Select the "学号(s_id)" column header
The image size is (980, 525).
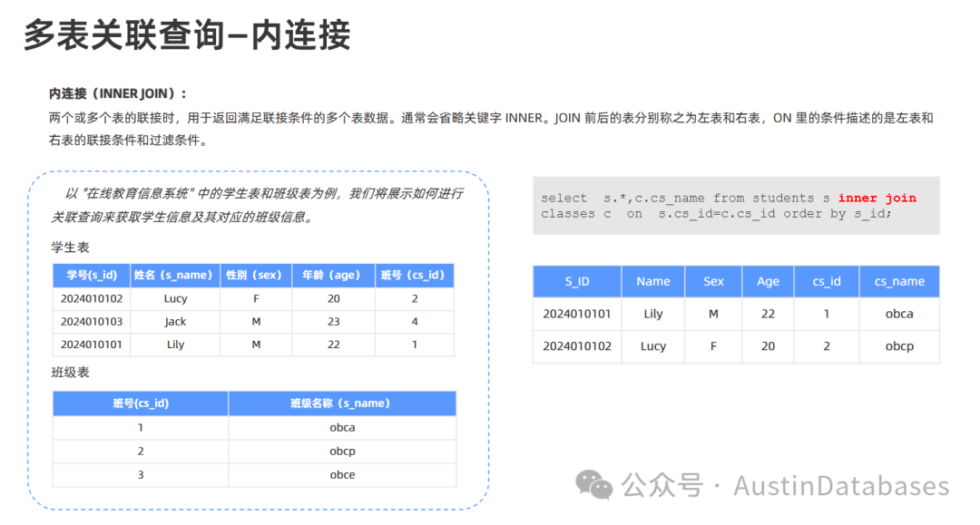[92, 276]
